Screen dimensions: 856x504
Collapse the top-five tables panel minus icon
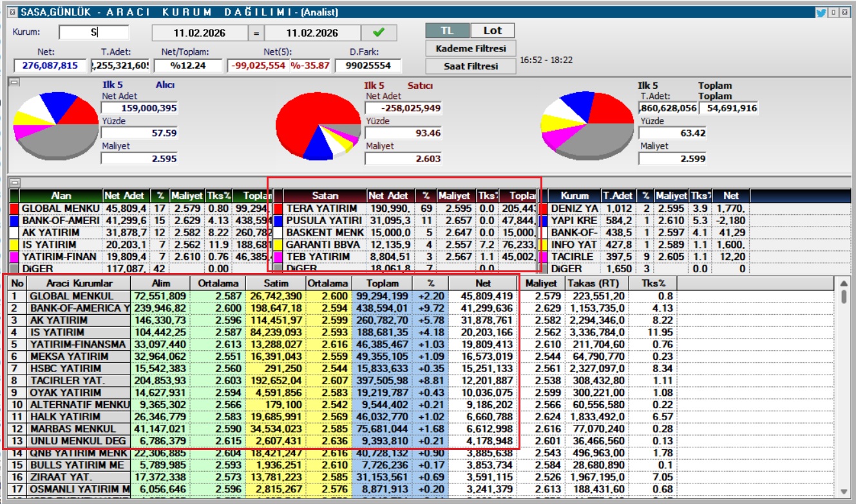(14, 182)
